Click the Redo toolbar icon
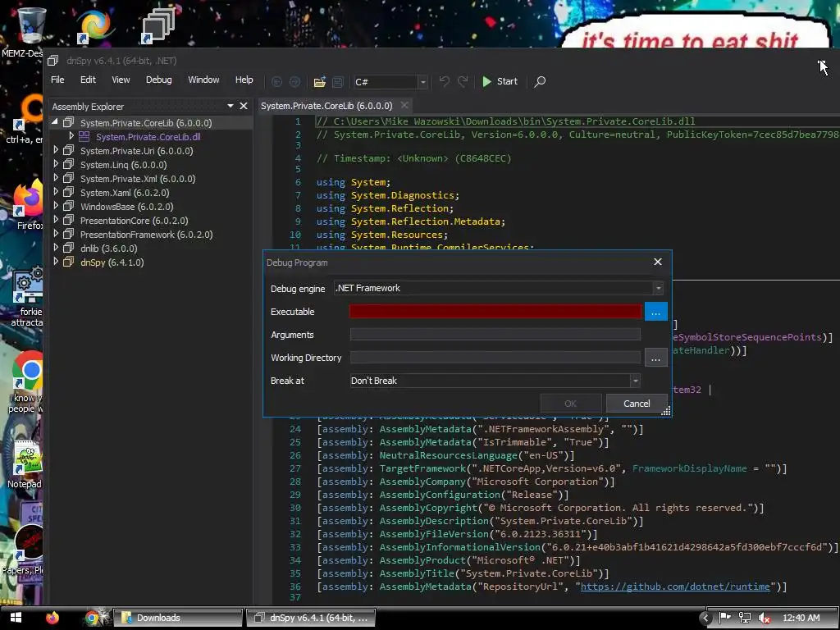840x630 pixels. coord(463,81)
